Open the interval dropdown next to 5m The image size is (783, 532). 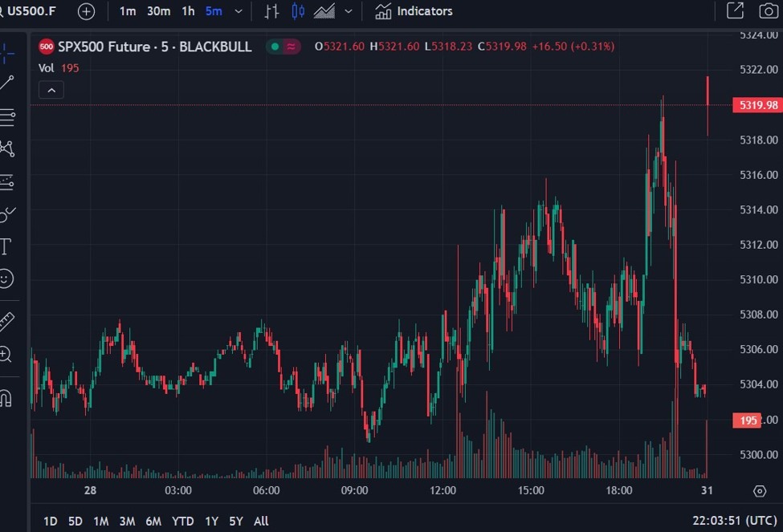coord(236,11)
